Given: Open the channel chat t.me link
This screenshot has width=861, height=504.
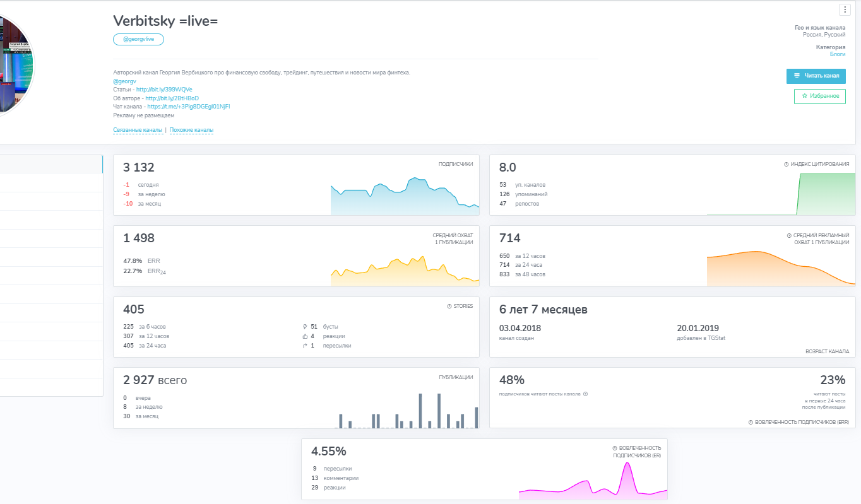Looking at the screenshot, I should [189, 107].
